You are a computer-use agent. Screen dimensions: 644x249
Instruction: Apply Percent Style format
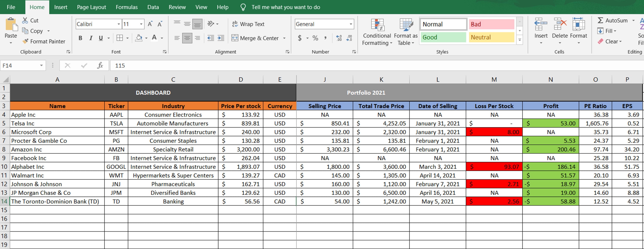click(315, 38)
